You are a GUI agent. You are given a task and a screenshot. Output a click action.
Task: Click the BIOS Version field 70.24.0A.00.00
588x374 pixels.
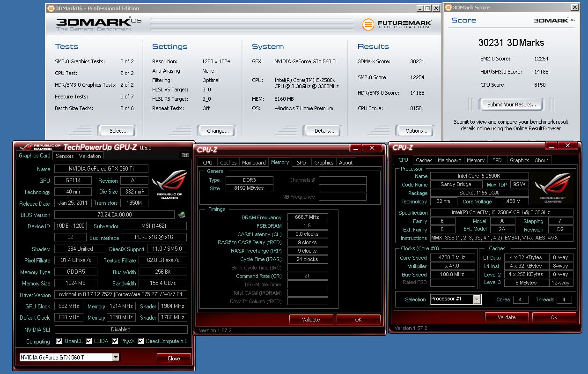[x=114, y=215]
